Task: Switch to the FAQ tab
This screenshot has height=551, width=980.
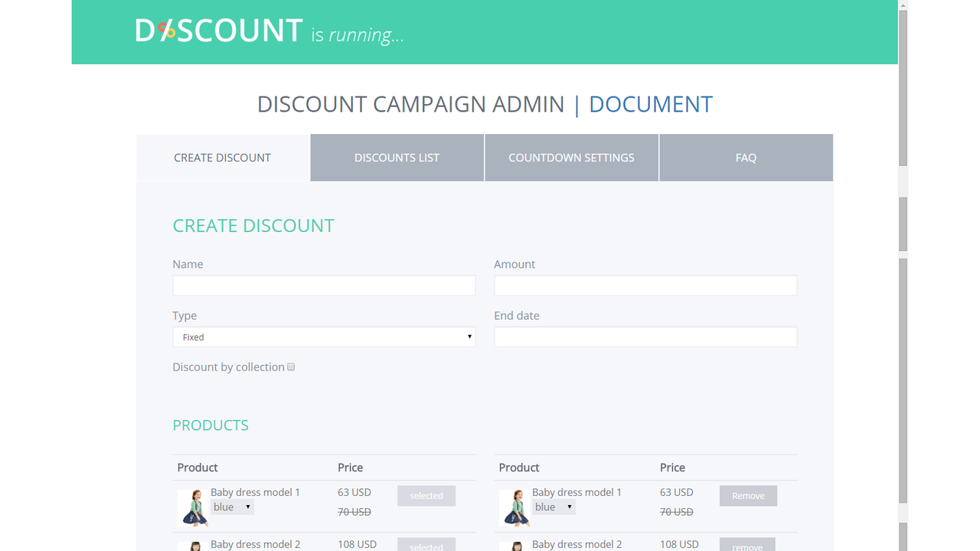Action: (746, 157)
